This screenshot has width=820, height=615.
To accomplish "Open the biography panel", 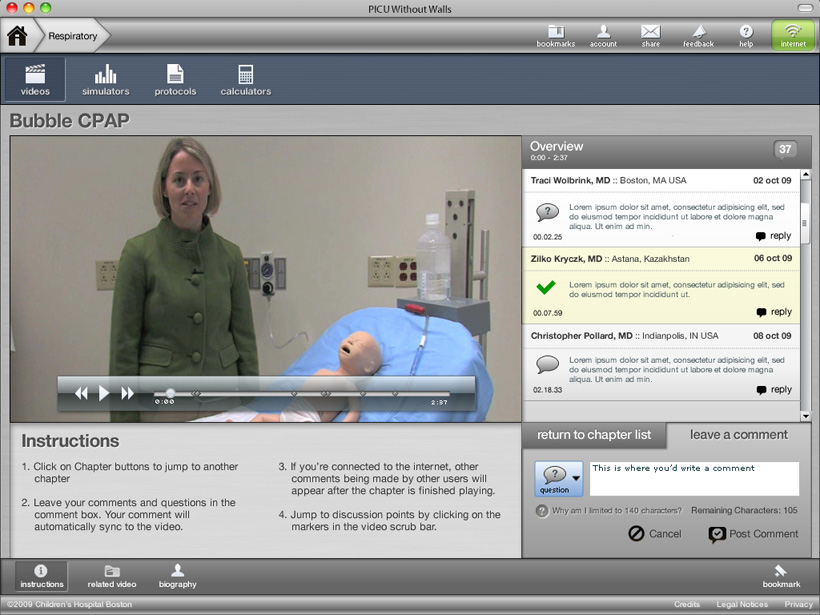I will coord(177,576).
